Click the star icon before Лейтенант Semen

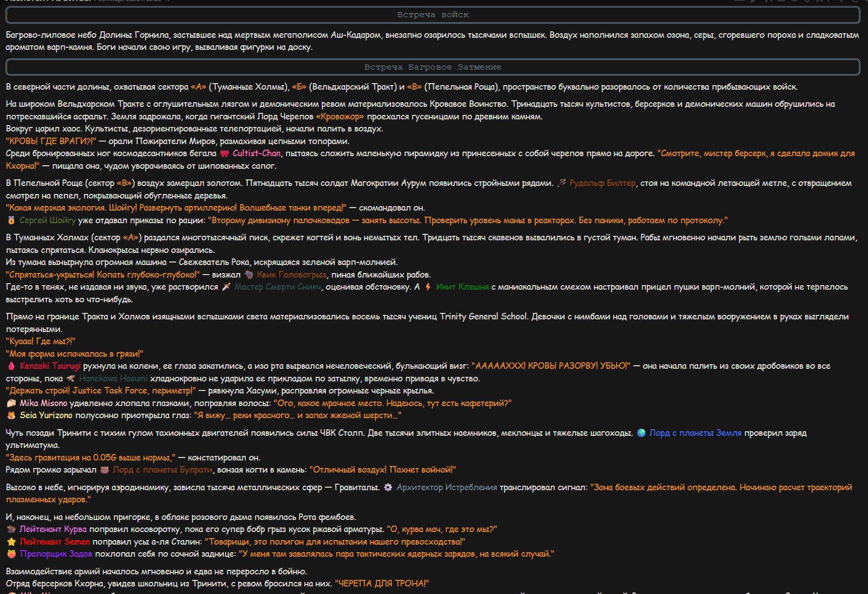pyautogui.click(x=11, y=542)
